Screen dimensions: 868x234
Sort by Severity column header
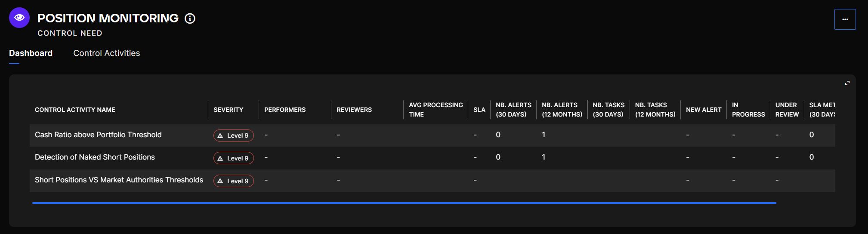tap(228, 110)
